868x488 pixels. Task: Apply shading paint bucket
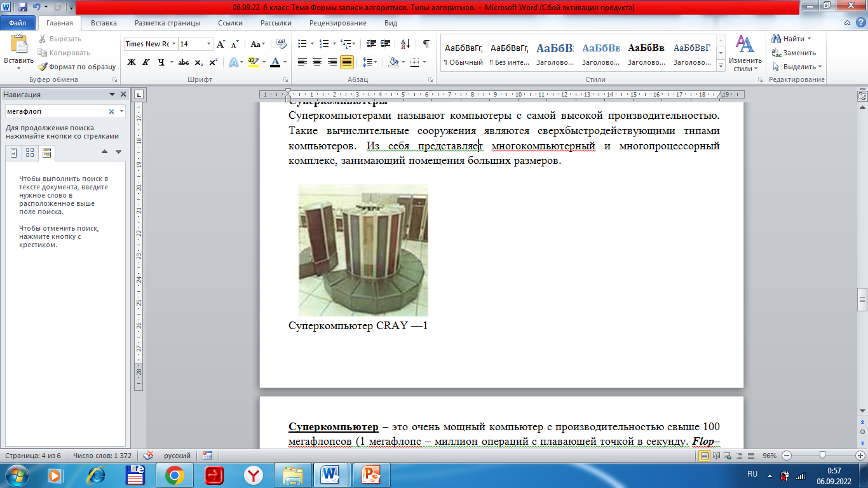point(393,62)
